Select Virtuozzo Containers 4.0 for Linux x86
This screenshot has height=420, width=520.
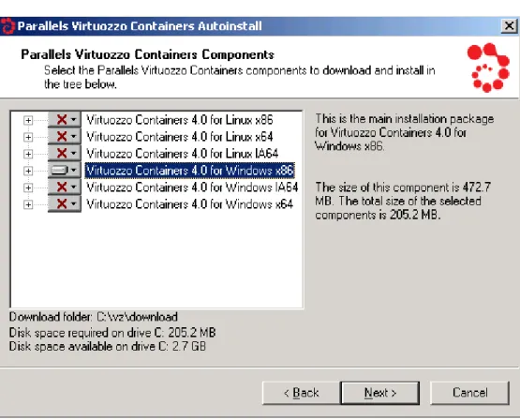[179, 120]
